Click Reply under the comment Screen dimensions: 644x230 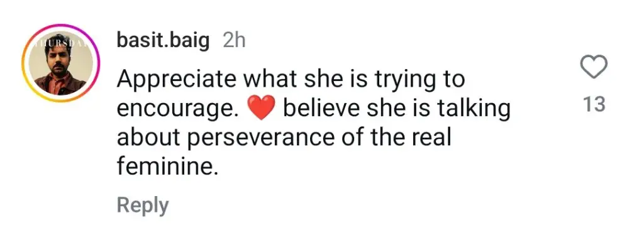pos(143,205)
